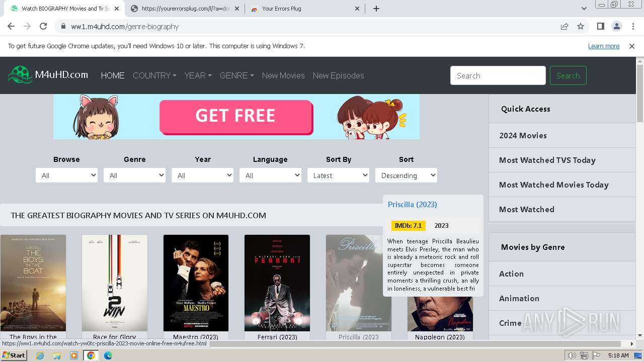The image size is (644, 362).
Task: Open a new tab with the plus icon
Action: click(x=376, y=9)
